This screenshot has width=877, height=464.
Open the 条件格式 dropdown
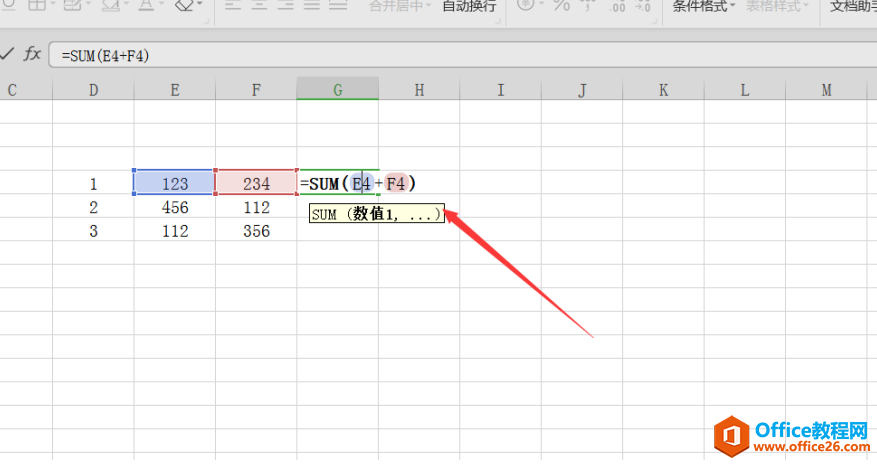704,6
